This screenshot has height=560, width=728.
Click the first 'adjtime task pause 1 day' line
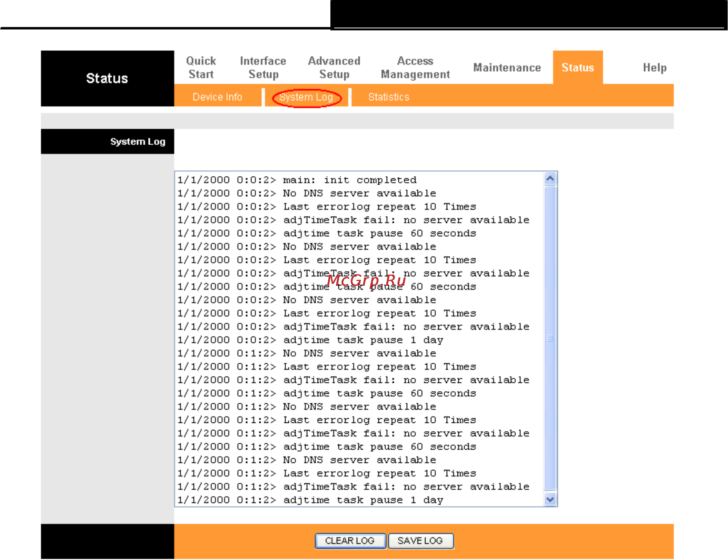[x=310, y=340]
